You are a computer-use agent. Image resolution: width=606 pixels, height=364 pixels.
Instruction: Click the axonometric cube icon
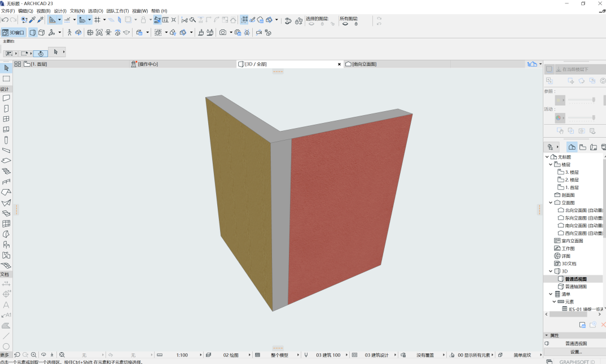coord(42,33)
